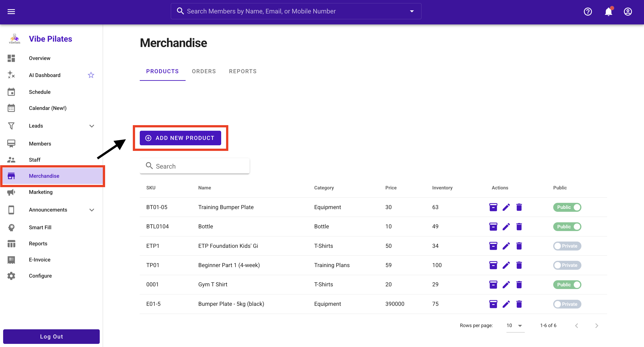This screenshot has height=347, width=644.
Task: Click the Category column header
Action: tap(324, 188)
